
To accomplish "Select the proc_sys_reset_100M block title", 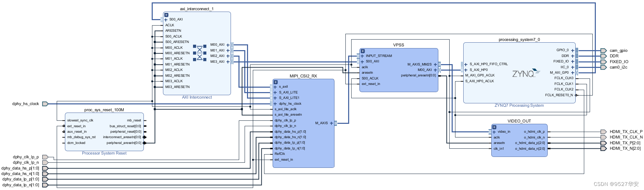I will coord(104,110).
